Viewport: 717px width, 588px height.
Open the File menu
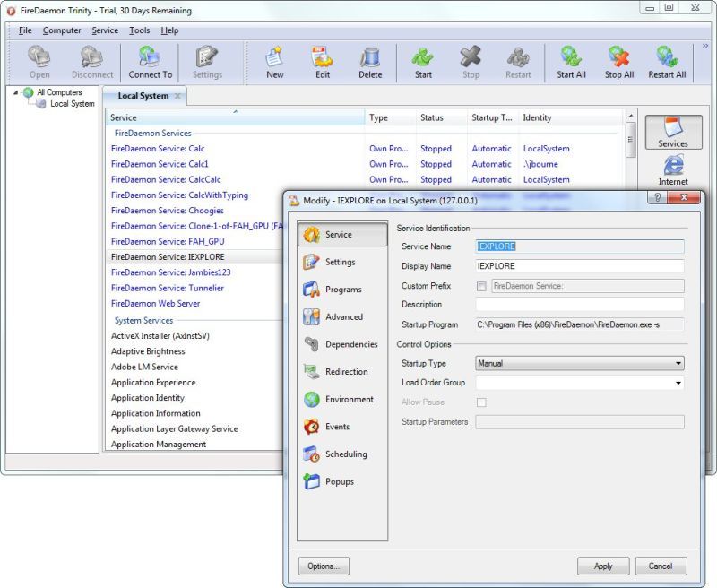click(x=25, y=30)
